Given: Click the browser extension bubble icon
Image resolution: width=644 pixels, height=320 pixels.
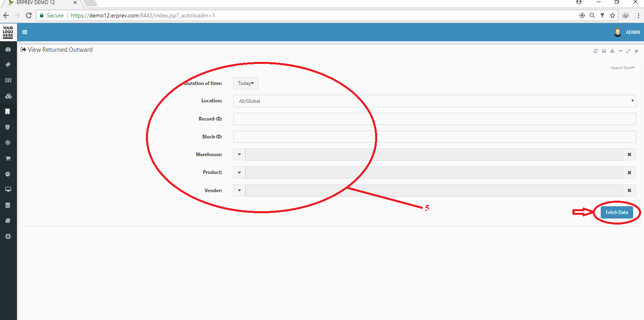Looking at the screenshot, I should [625, 15].
